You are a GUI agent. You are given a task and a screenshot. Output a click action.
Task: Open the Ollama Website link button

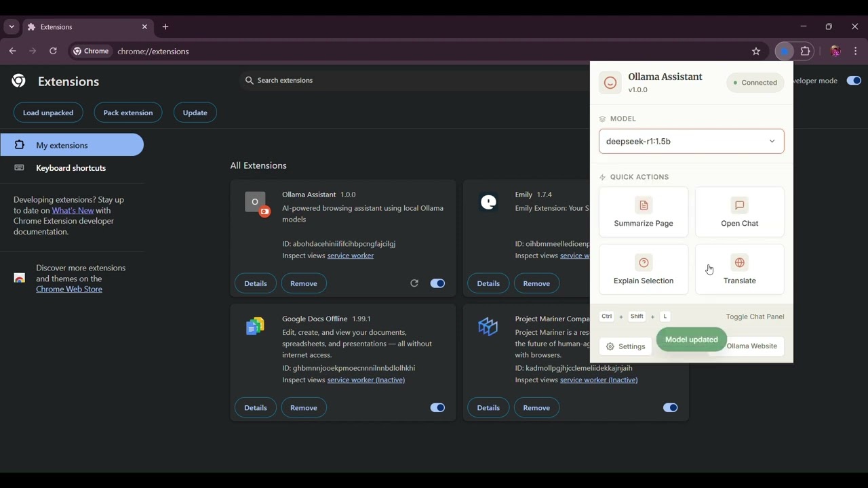(751, 346)
